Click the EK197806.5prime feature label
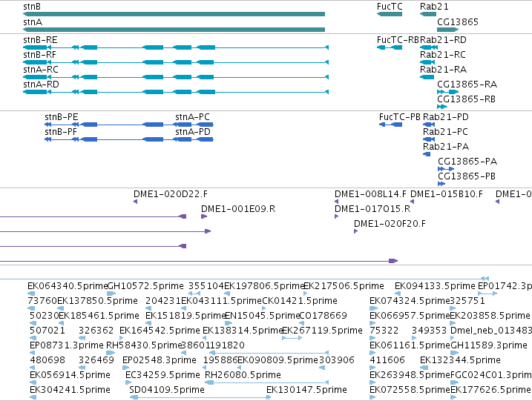This screenshot has width=532, height=401. 264,286
